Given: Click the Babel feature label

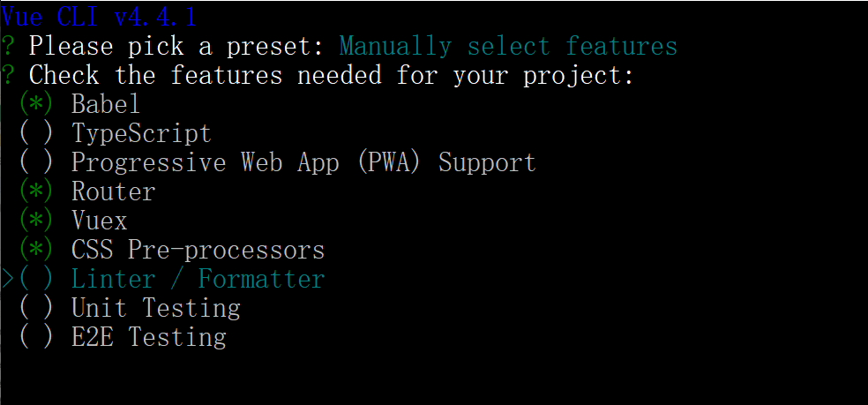Looking at the screenshot, I should tap(106, 104).
